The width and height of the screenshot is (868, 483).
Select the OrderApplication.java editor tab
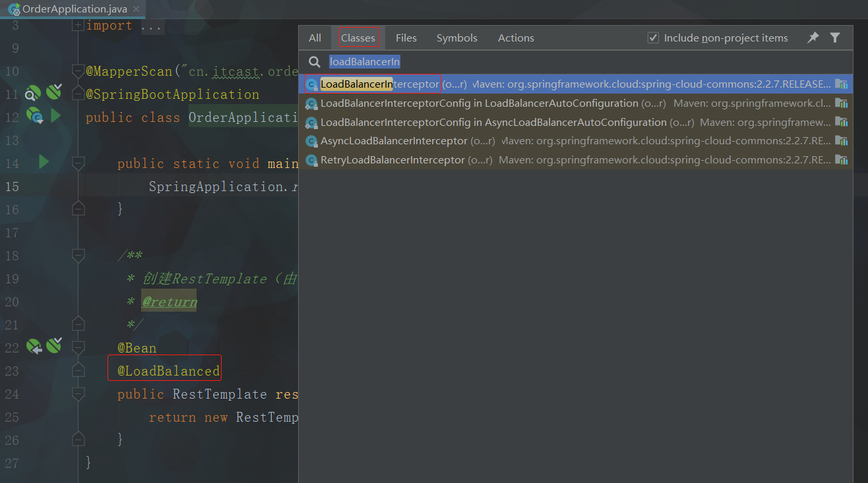click(71, 9)
